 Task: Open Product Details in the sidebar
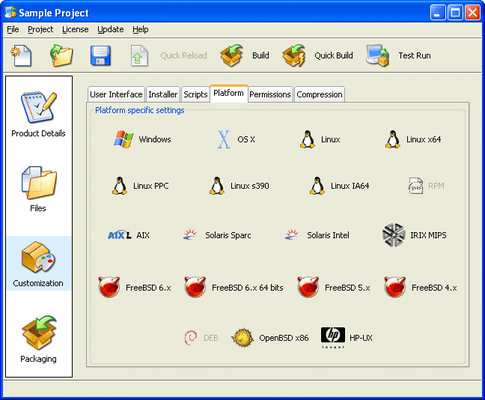coord(38,114)
